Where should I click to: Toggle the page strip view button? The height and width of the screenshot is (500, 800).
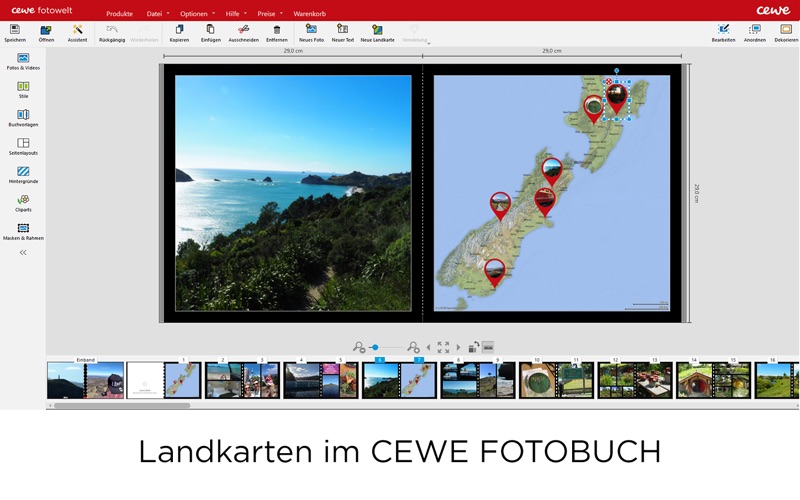coord(488,347)
